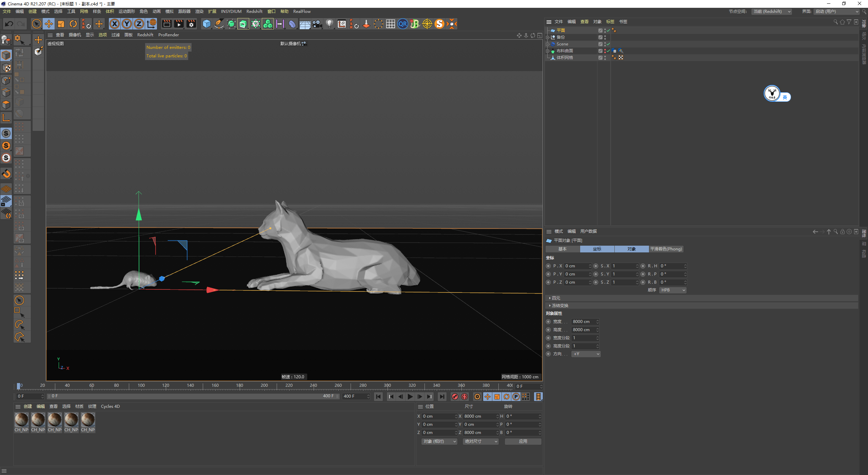The width and height of the screenshot is (868, 475).
Task: Expand the Scene object in hierarchy
Action: 547,44
